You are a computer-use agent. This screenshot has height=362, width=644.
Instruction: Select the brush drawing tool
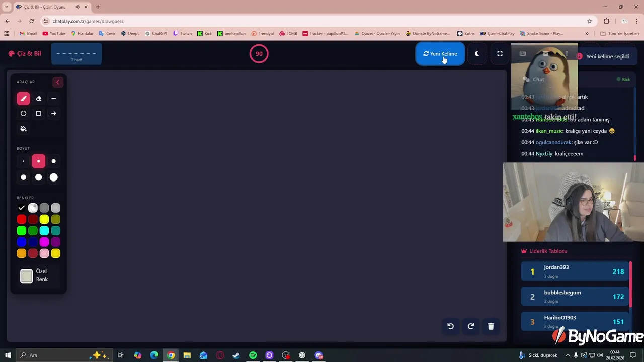click(23, 99)
